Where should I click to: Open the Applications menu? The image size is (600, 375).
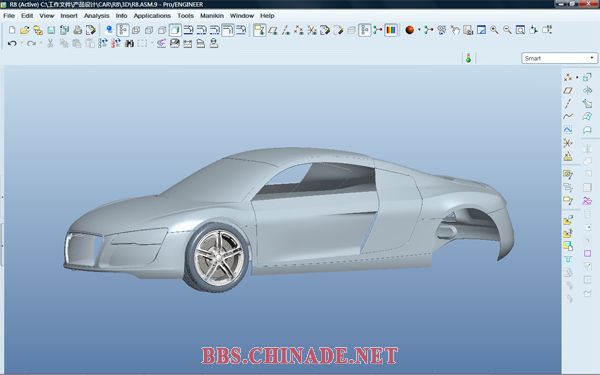point(152,16)
